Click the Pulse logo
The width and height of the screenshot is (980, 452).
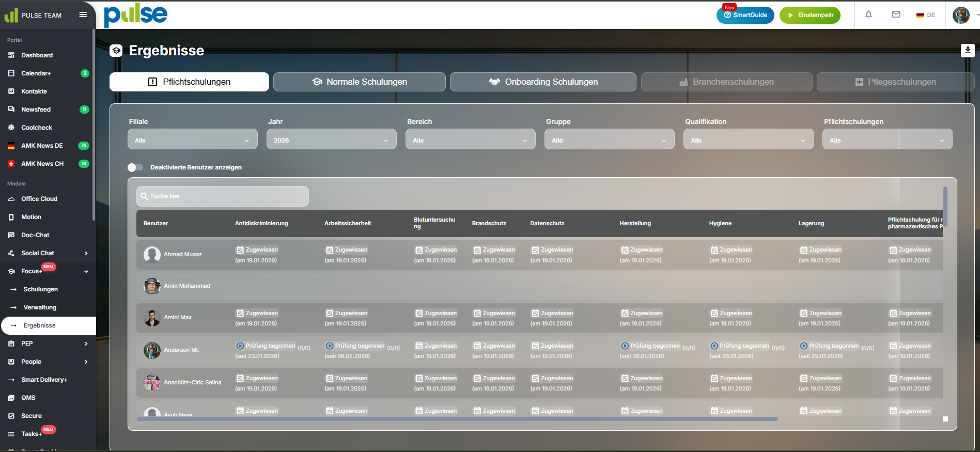coord(136,15)
